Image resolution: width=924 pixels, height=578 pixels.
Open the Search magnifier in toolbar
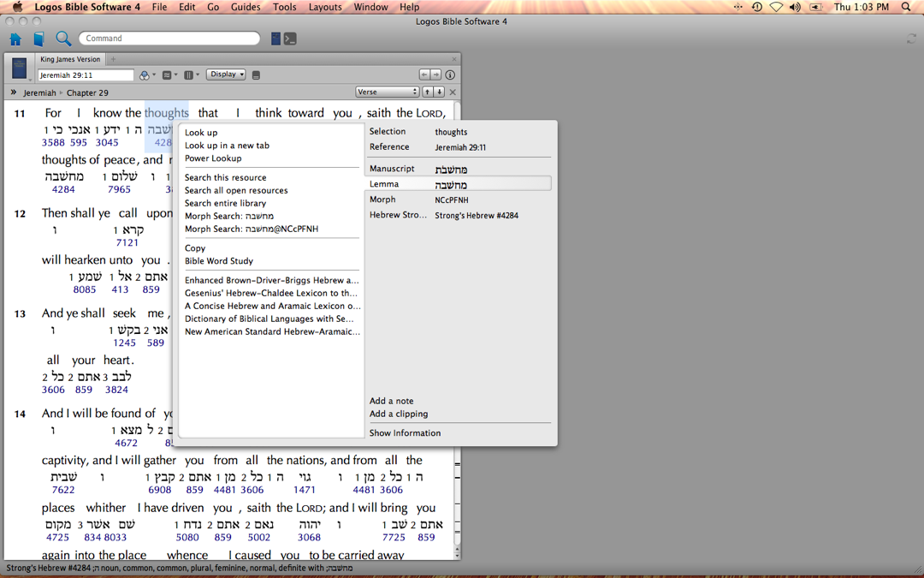(63, 39)
